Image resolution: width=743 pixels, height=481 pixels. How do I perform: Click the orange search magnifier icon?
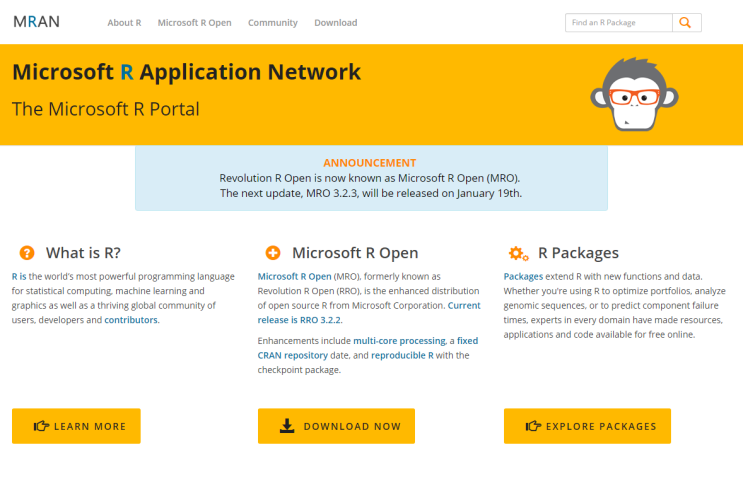click(x=686, y=22)
